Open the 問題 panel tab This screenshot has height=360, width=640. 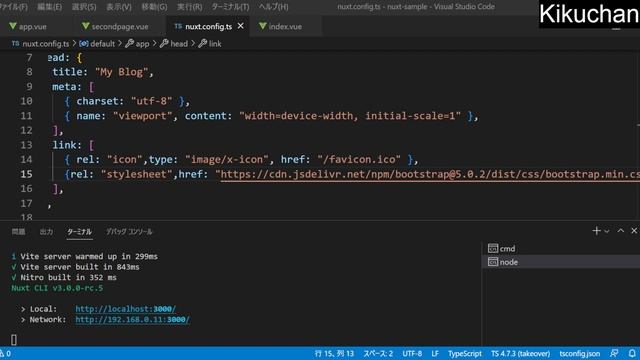pyautogui.click(x=18, y=232)
